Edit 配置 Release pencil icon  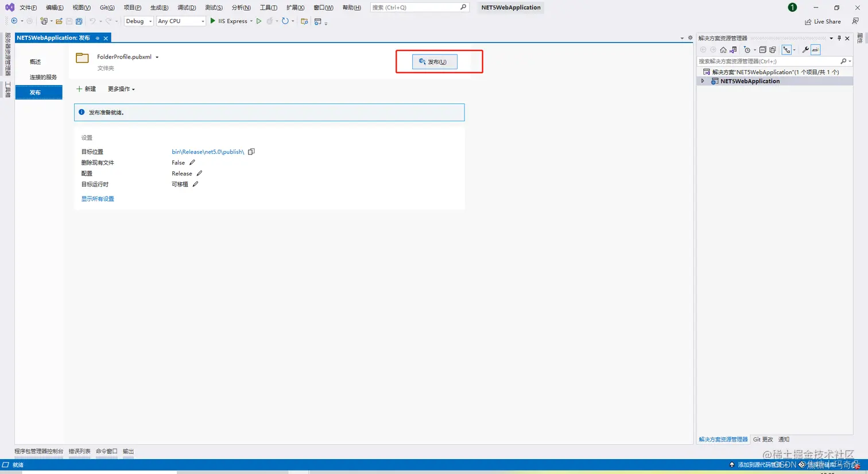pos(199,174)
